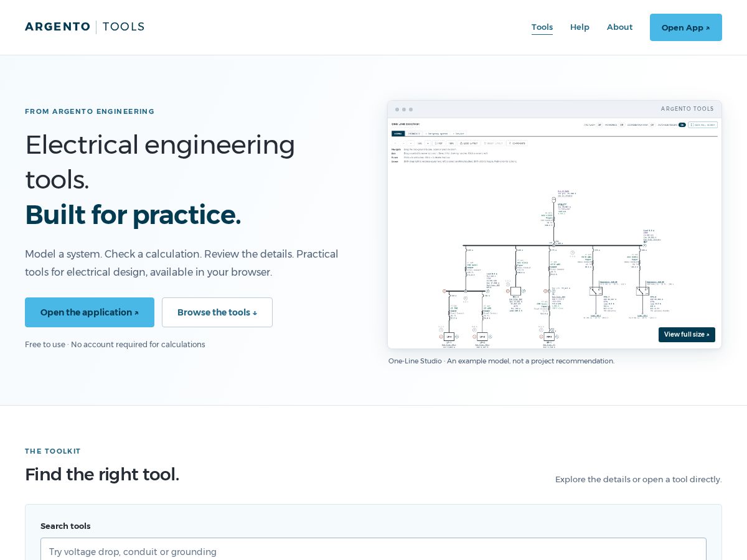
Task: Click the "Electrical engineering tools." heading
Action: click(160, 162)
